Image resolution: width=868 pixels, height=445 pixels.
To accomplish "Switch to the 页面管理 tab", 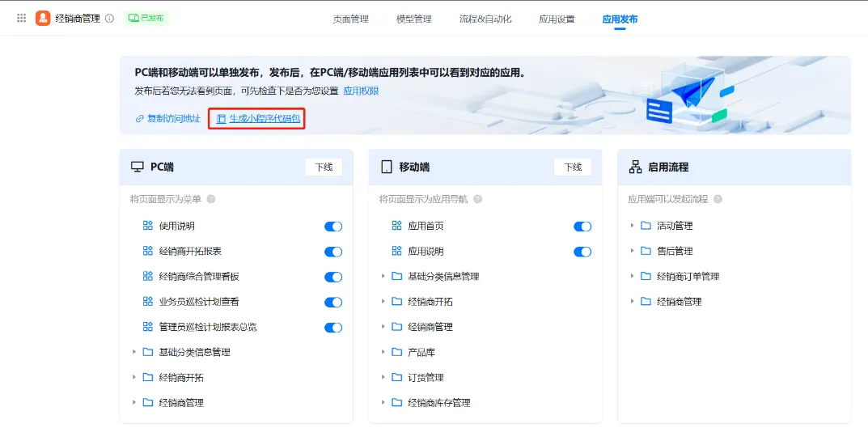I will [350, 19].
